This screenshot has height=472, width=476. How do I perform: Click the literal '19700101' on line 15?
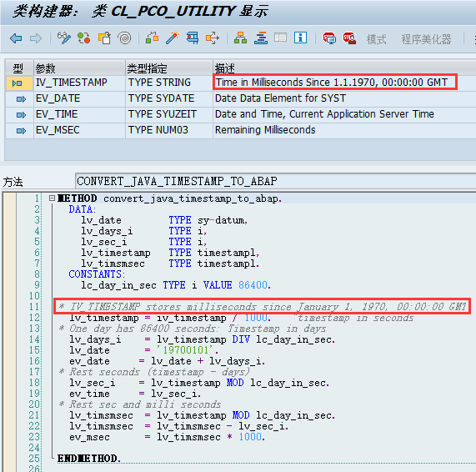pyautogui.click(x=186, y=350)
